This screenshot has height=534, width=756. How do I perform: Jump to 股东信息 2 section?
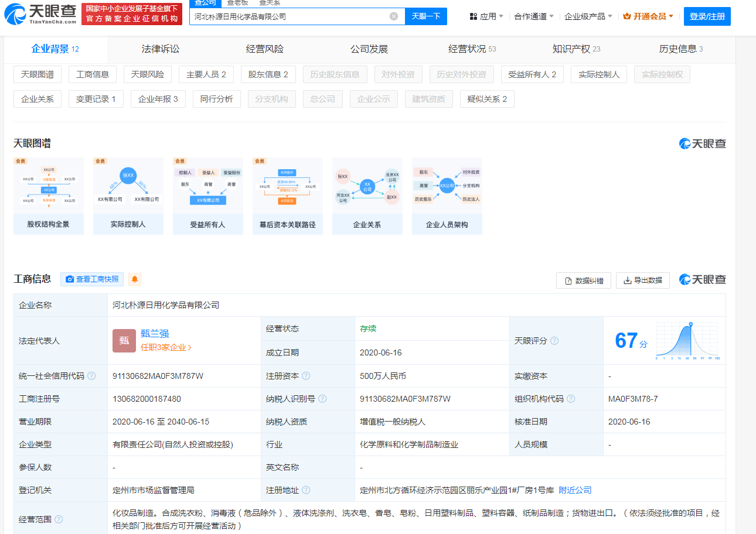[x=268, y=74]
